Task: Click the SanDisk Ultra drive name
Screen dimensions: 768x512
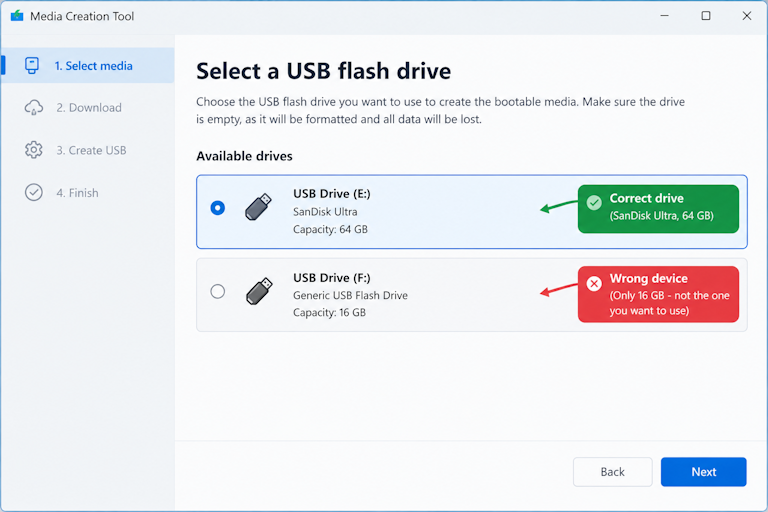Action: pyautogui.click(x=325, y=212)
